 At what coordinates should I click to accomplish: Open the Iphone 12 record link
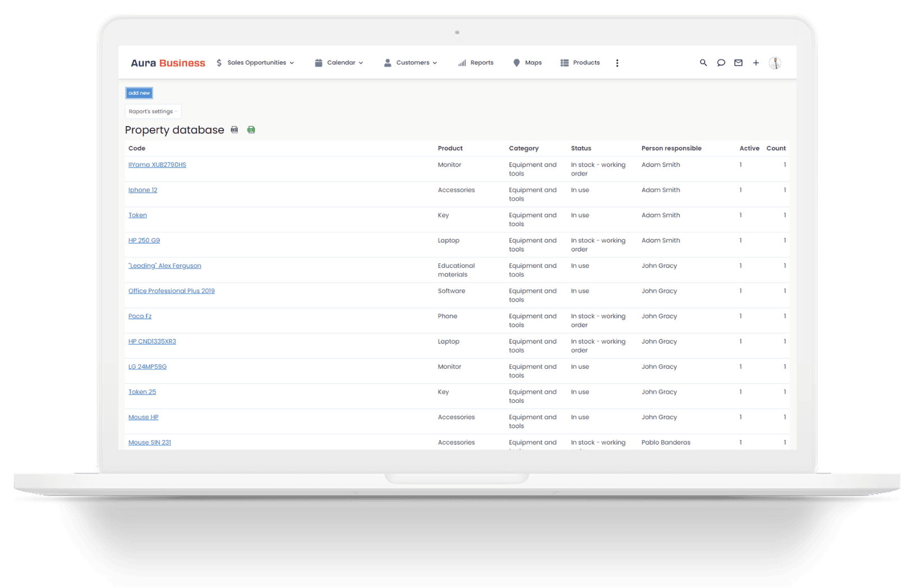[x=142, y=189]
